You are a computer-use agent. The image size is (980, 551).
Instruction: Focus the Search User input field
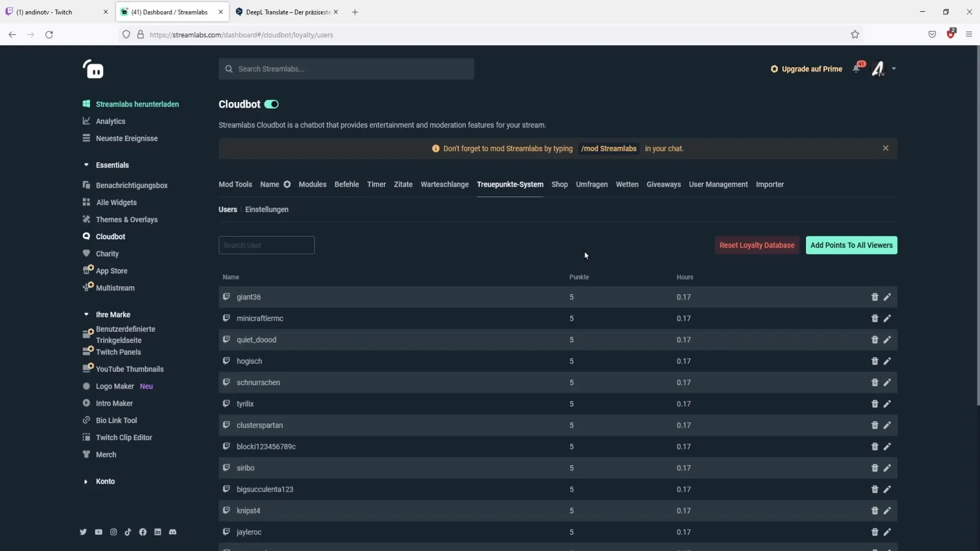(x=266, y=245)
